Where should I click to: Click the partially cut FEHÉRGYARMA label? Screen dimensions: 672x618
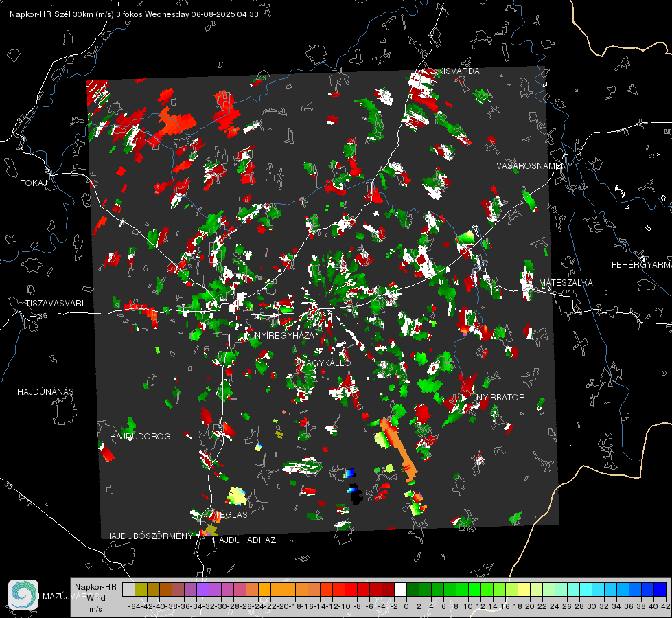click(x=642, y=265)
